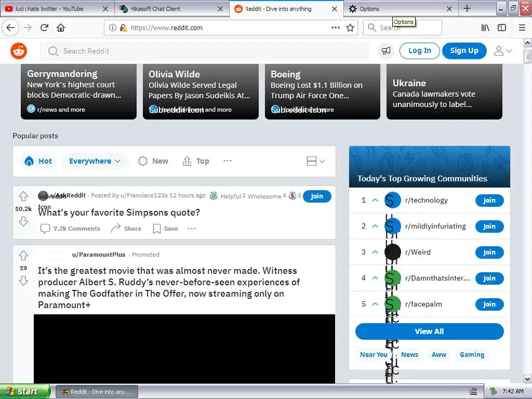Image resolution: width=532 pixels, height=399 pixels.
Task: Focus the Search Reddit field
Action: 204,51
